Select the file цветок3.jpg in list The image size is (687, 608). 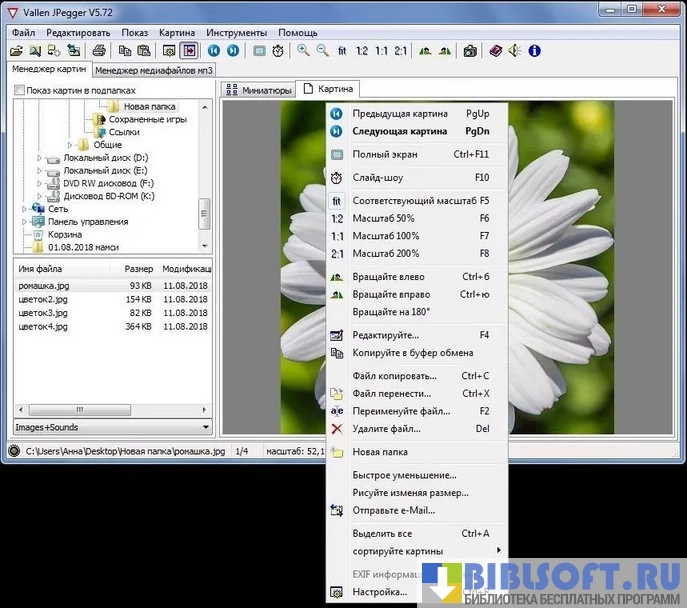[43, 313]
